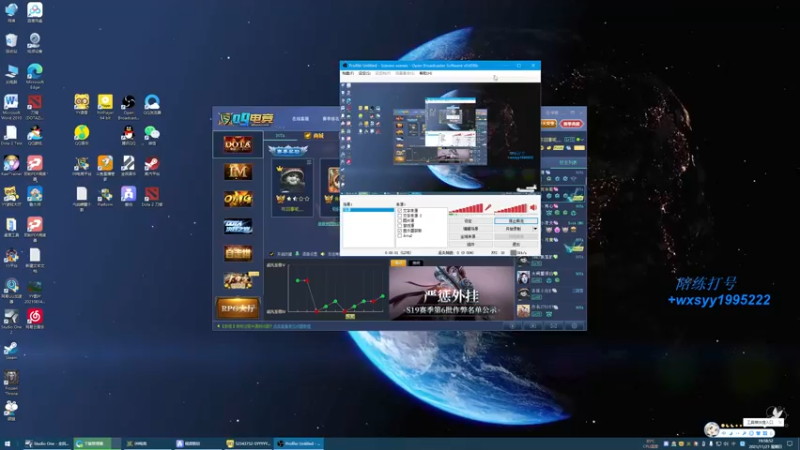
Task: Toggle the 游戏源 source checkbox in OBS
Action: click(399, 226)
